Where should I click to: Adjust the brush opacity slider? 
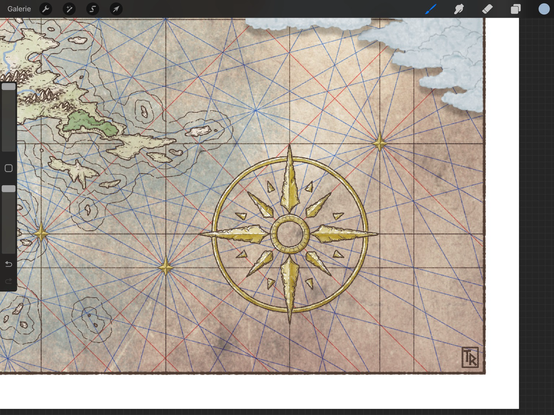coord(8,219)
